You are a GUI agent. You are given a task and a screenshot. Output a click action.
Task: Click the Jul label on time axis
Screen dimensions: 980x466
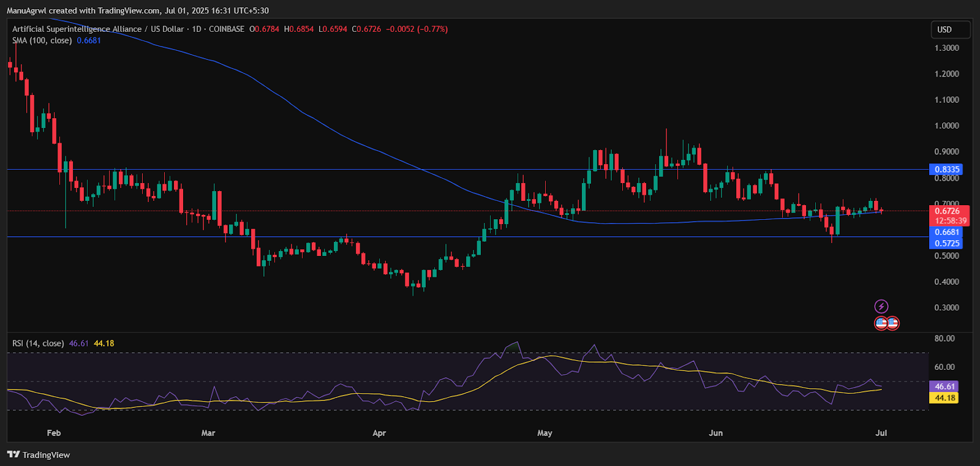[x=881, y=433]
